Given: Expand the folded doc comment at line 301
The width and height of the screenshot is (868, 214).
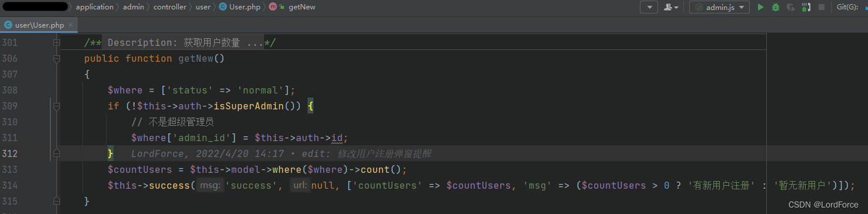Looking at the screenshot, I should (56, 42).
